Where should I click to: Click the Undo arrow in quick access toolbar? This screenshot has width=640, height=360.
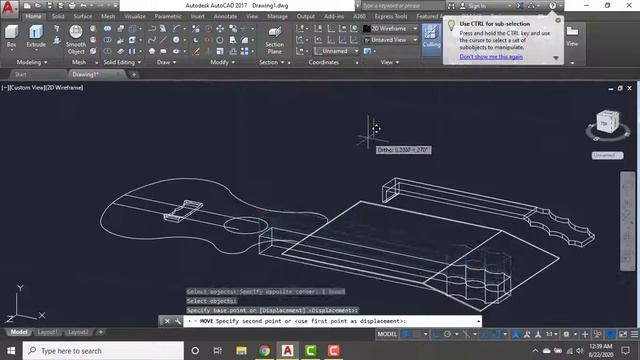(x=84, y=6)
